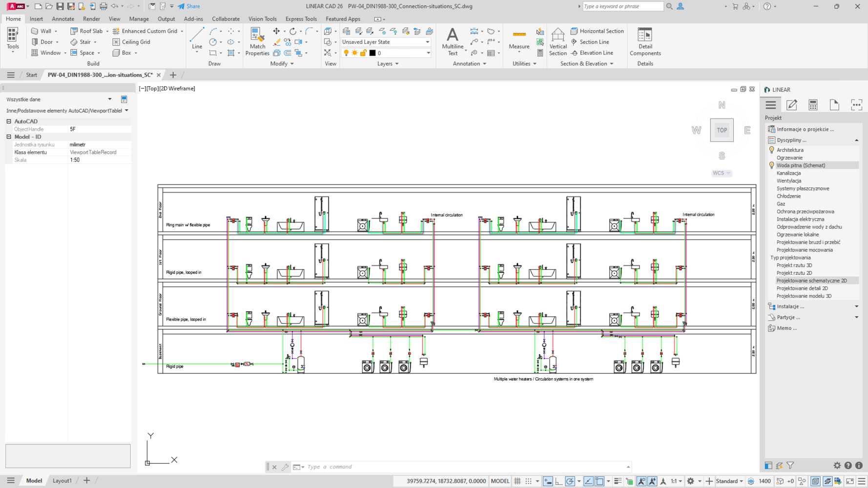
Task: Toggle Architektura discipline light bulb
Action: pyautogui.click(x=772, y=150)
